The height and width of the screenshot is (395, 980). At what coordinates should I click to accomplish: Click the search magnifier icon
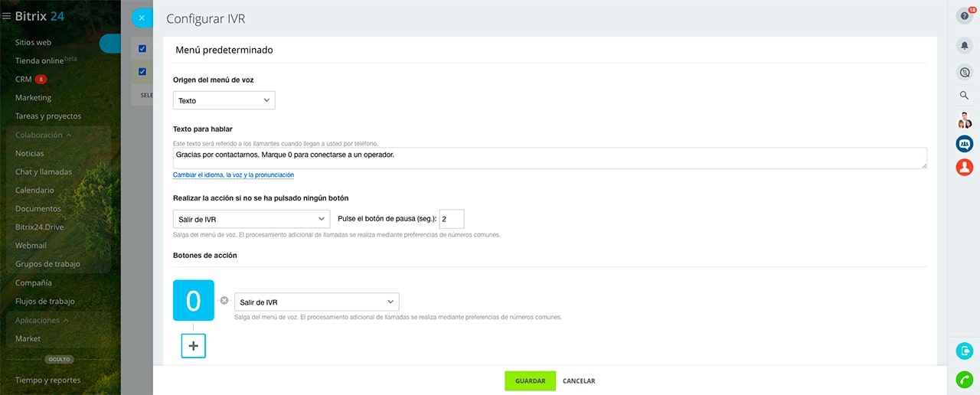tap(964, 96)
